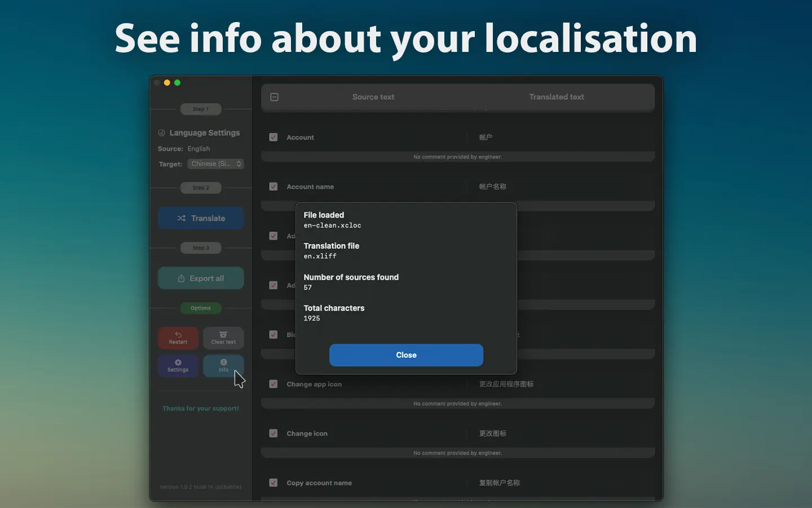The height and width of the screenshot is (508, 812).
Task: Toggle the select-all checkbox in the table header
Action: pyautogui.click(x=275, y=97)
